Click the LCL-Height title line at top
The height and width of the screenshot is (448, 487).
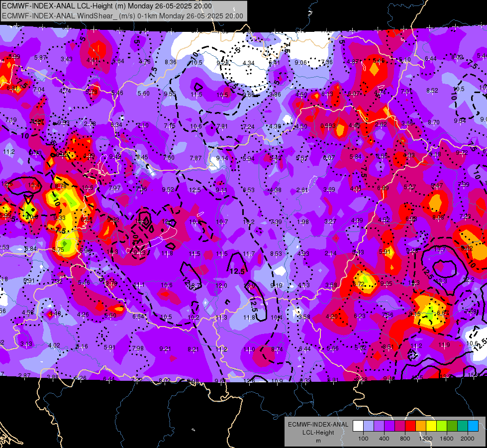(107, 6)
